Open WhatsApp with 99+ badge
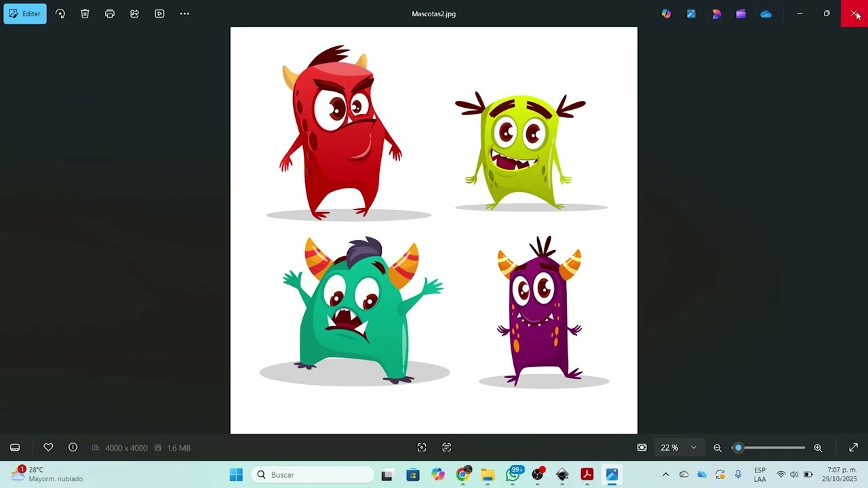Image resolution: width=868 pixels, height=488 pixels. (x=514, y=474)
